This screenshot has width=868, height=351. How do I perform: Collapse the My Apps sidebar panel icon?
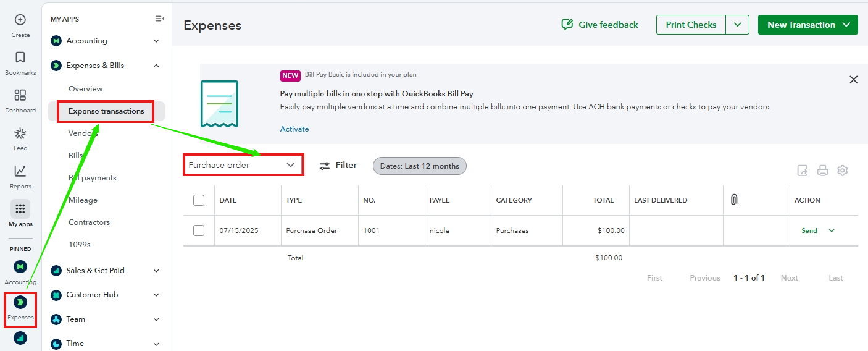[x=160, y=19]
